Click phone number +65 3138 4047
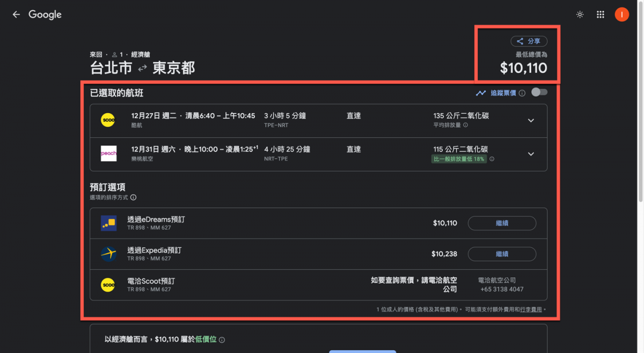644x353 pixels. 502,289
